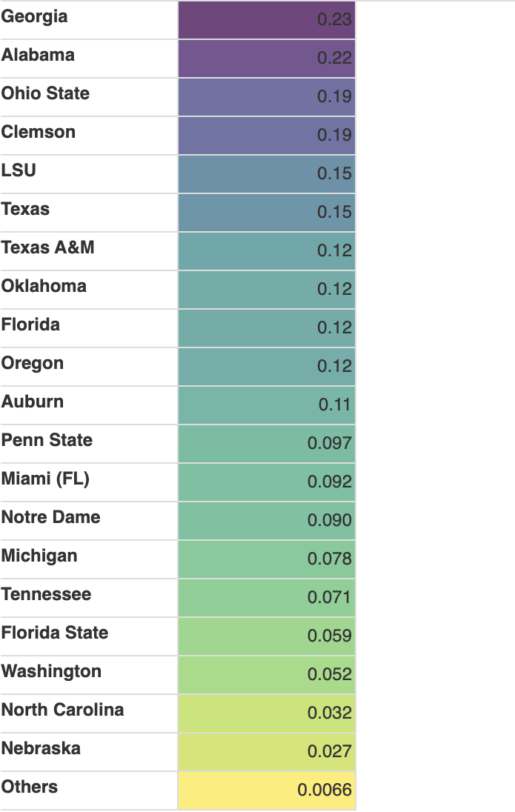515x812 pixels.
Task: Click Oklahoma's 0.12 colored cell
Action: (267, 290)
